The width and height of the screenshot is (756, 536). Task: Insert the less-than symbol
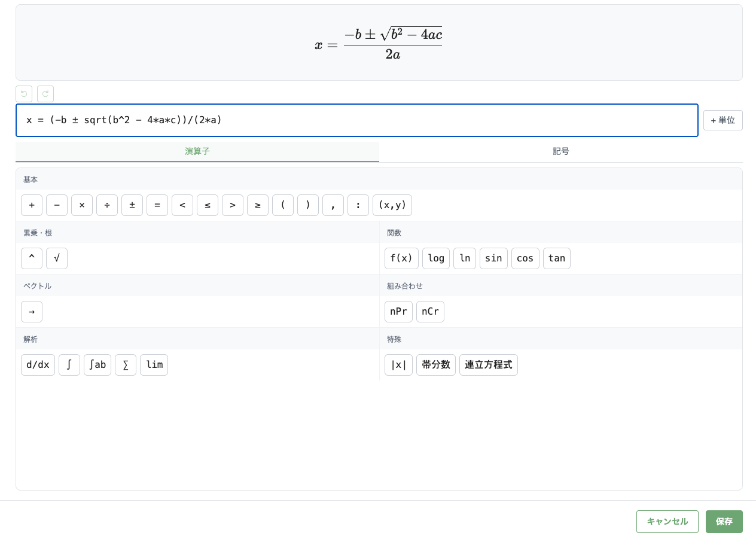pyautogui.click(x=182, y=205)
